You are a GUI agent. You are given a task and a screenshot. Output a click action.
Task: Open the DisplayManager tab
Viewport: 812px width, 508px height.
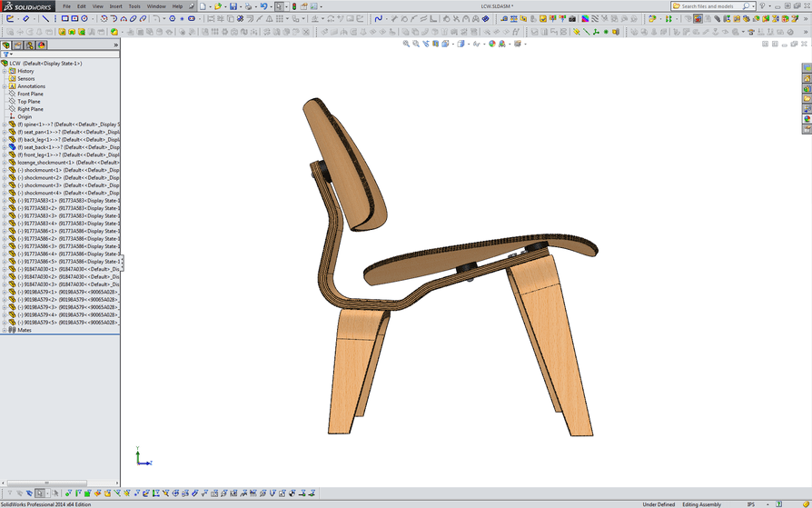(x=42, y=45)
